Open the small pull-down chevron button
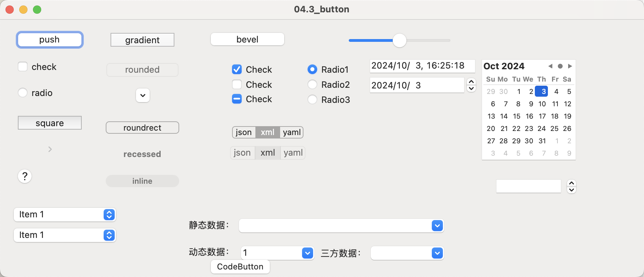The width and height of the screenshot is (644, 277). tap(143, 95)
